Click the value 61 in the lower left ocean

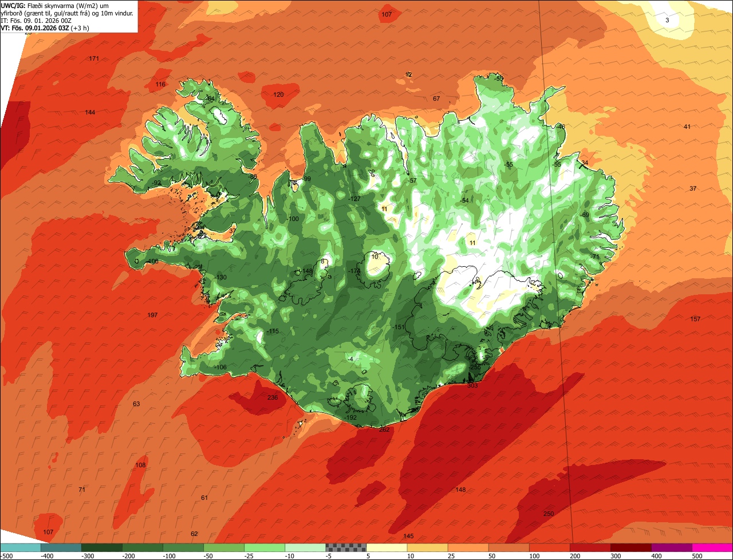204,498
